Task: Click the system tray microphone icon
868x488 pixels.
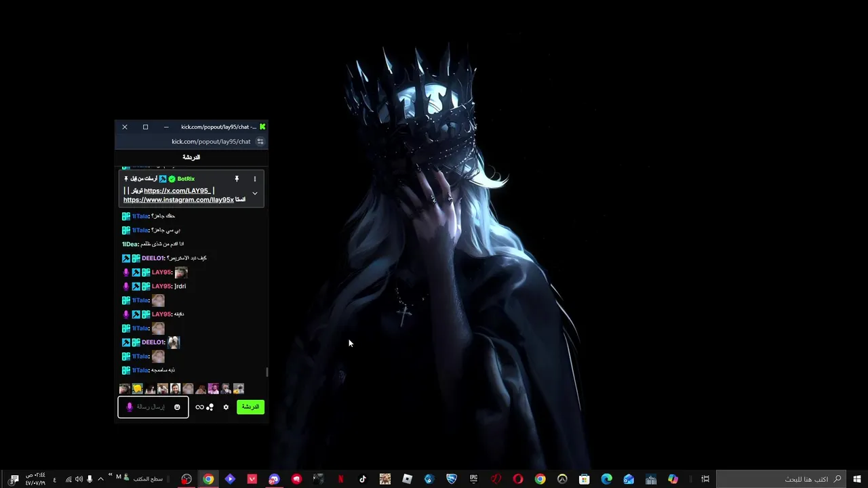Action: pos(90,479)
